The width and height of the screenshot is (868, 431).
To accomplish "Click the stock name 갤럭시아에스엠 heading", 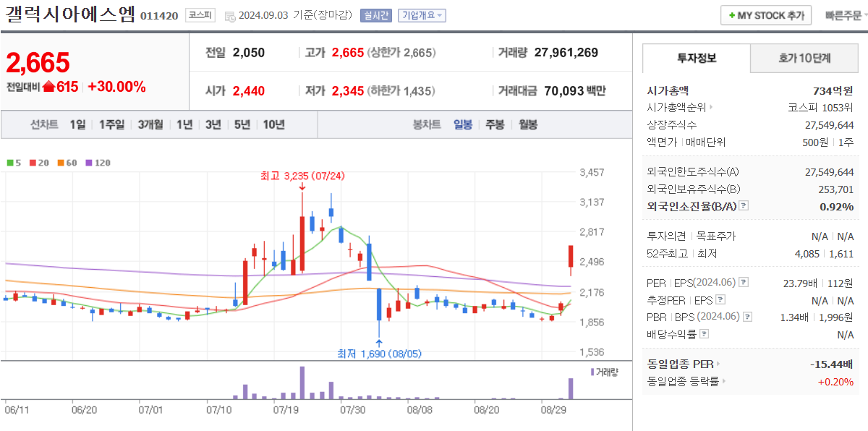I will (69, 14).
